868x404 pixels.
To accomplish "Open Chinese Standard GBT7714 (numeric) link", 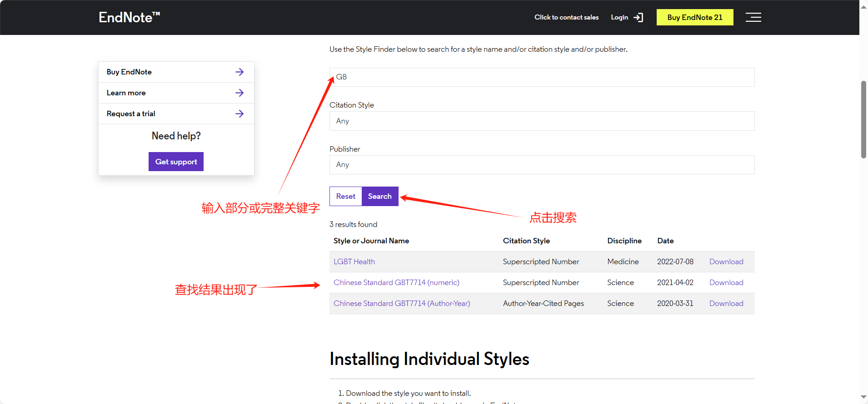I will [x=396, y=282].
